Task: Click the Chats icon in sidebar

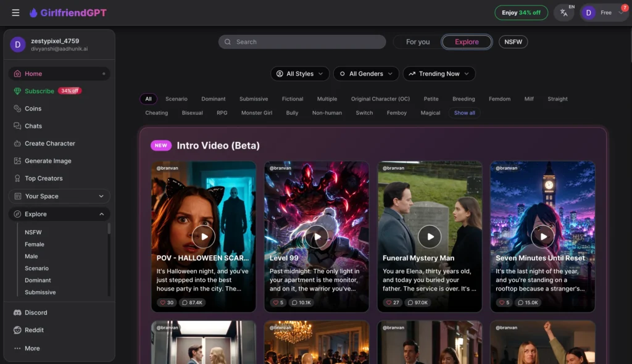Action: click(17, 126)
